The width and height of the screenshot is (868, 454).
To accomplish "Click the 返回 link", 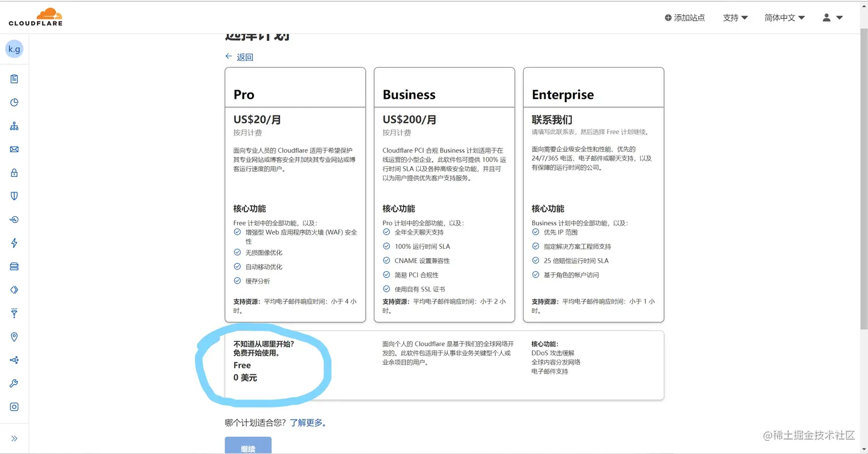I will (245, 57).
